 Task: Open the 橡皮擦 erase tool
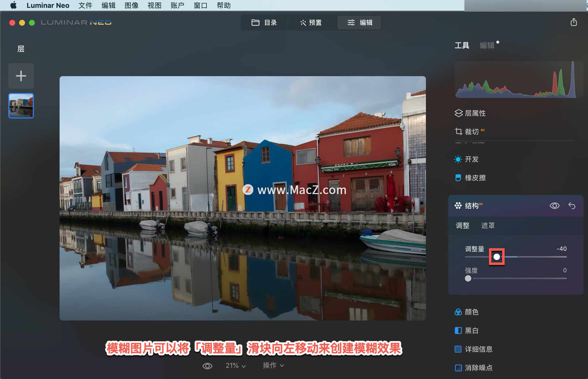click(x=470, y=178)
